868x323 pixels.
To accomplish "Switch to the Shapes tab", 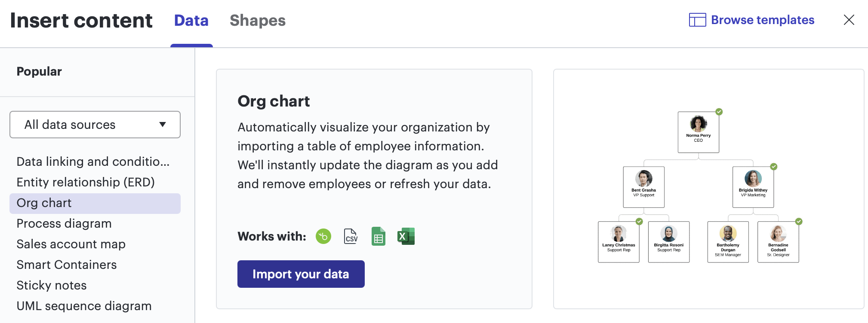I will tap(257, 21).
